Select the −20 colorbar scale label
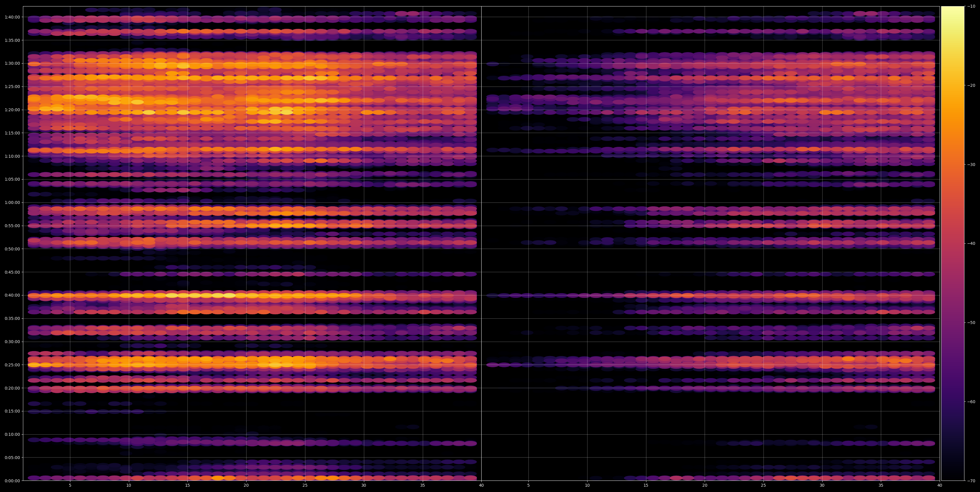Screen dimensions: 980x492 click(971, 85)
